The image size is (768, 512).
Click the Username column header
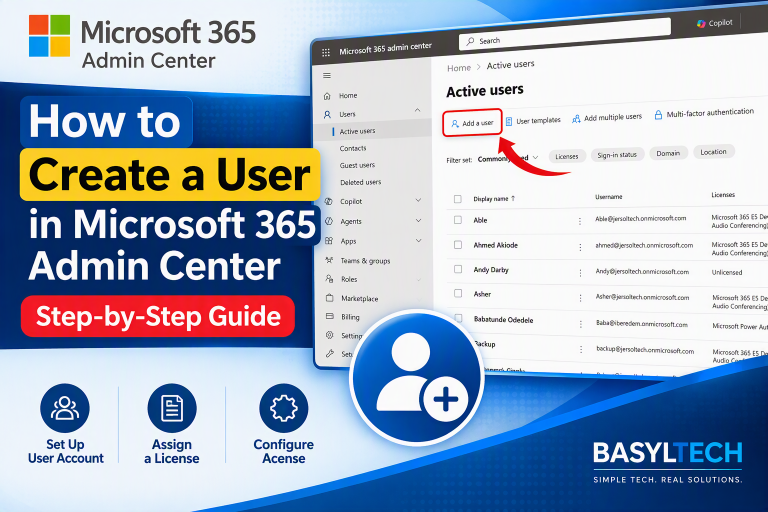point(608,197)
